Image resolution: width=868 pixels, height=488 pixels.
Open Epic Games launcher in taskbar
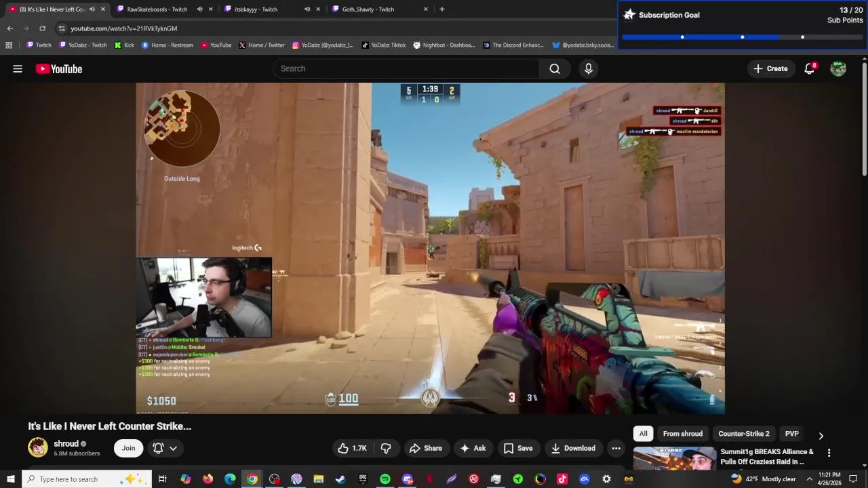tap(363, 479)
